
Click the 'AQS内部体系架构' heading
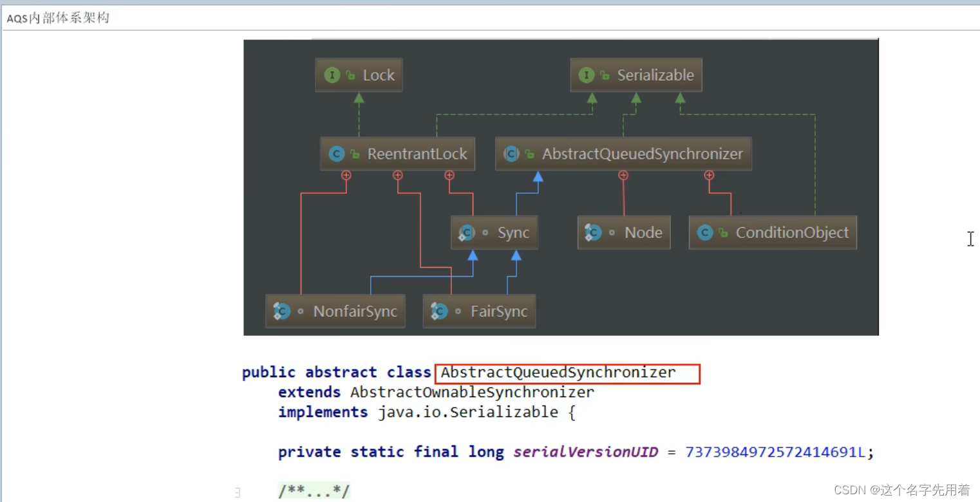tap(58, 18)
